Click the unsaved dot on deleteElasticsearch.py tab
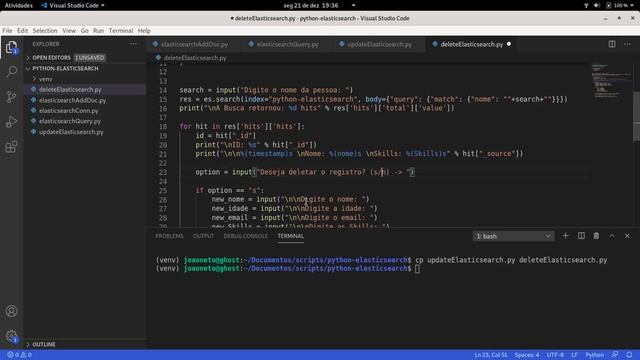Viewport: 640px width, 360px height. pos(509,44)
